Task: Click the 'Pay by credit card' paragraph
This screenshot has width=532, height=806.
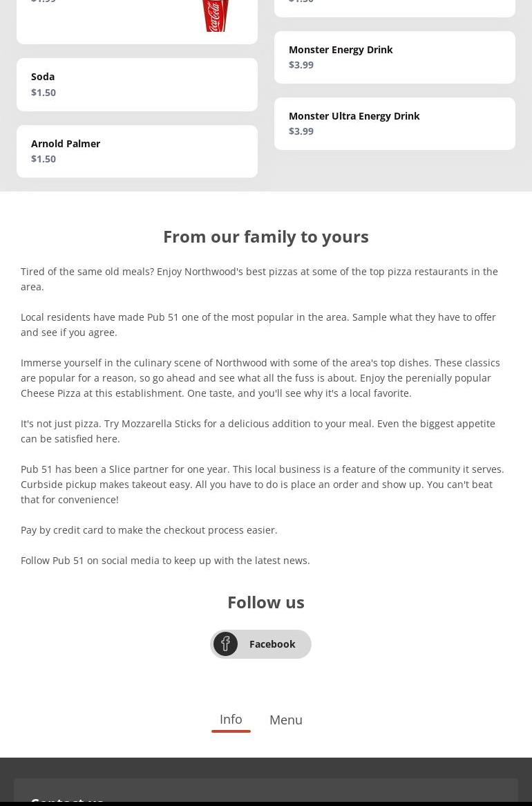Action: 149,530
